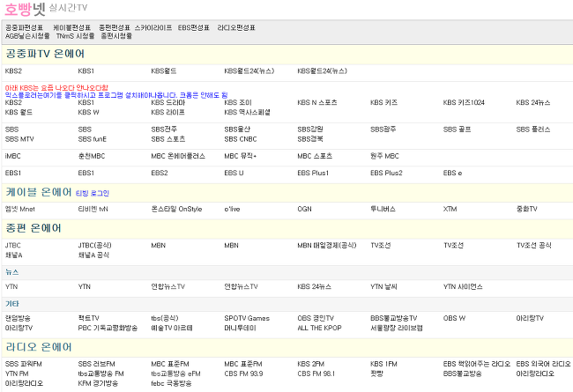Open the SBS 플러스 channel

pyautogui.click(x=533, y=129)
